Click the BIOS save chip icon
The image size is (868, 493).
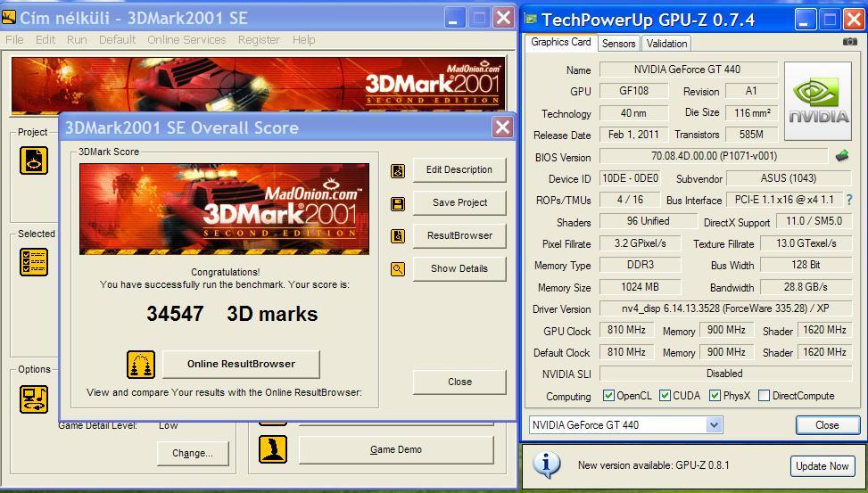click(x=842, y=156)
